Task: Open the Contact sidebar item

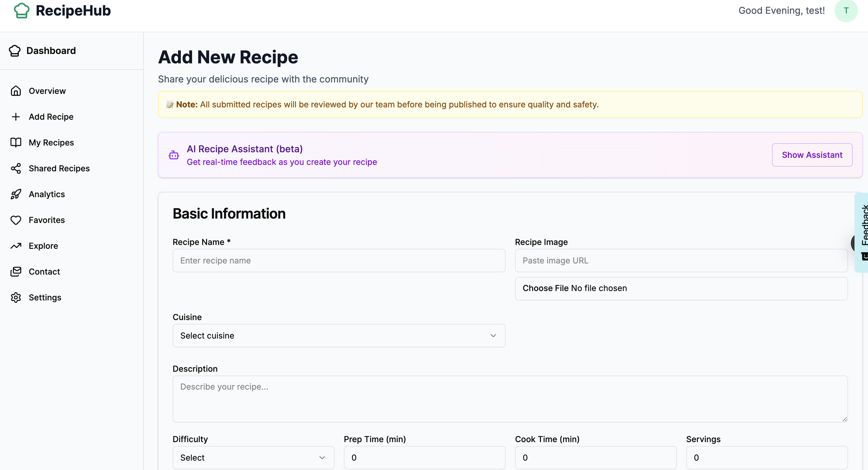Action: (44, 272)
